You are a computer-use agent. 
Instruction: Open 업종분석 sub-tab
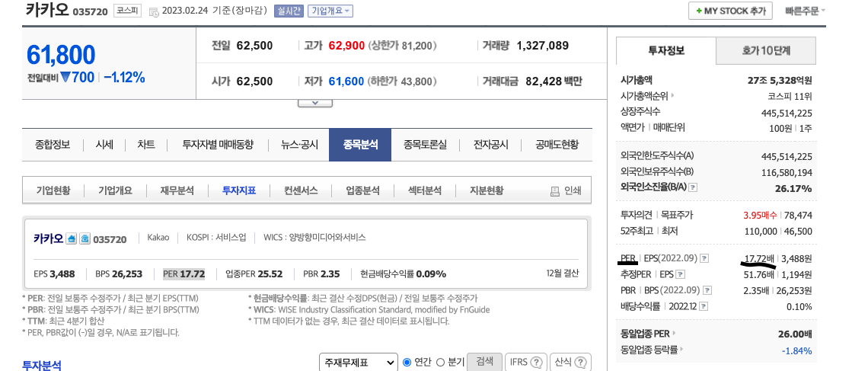pyautogui.click(x=362, y=190)
